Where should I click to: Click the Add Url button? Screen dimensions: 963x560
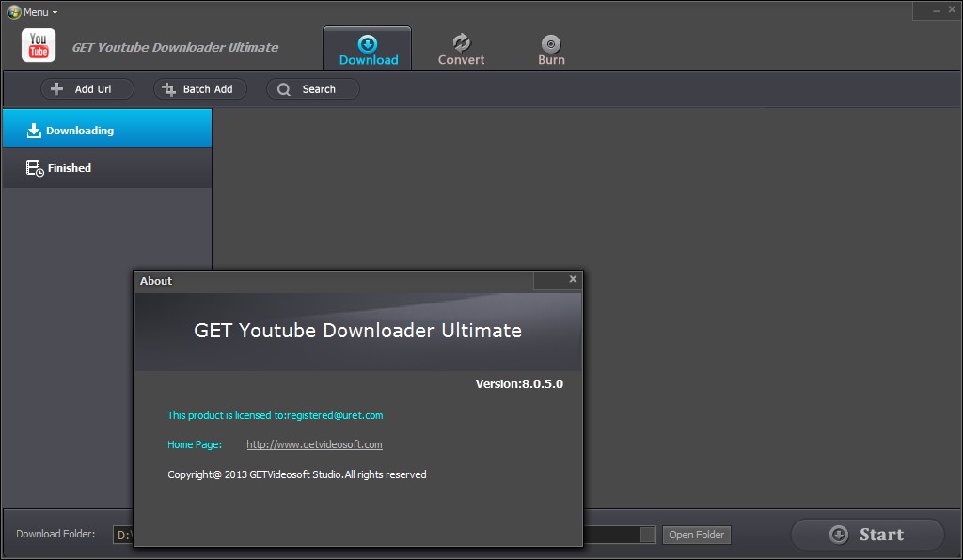tap(87, 89)
